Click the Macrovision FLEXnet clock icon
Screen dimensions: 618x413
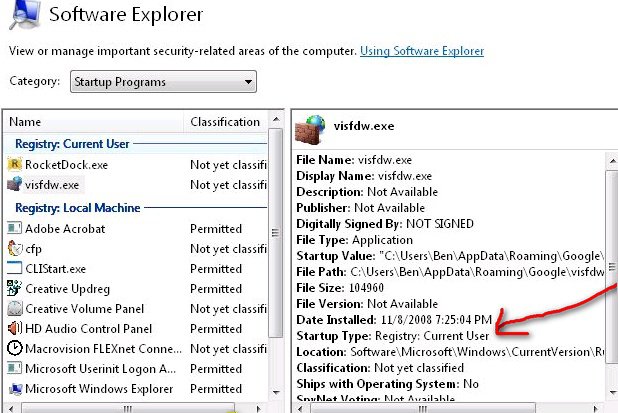[x=15, y=348]
